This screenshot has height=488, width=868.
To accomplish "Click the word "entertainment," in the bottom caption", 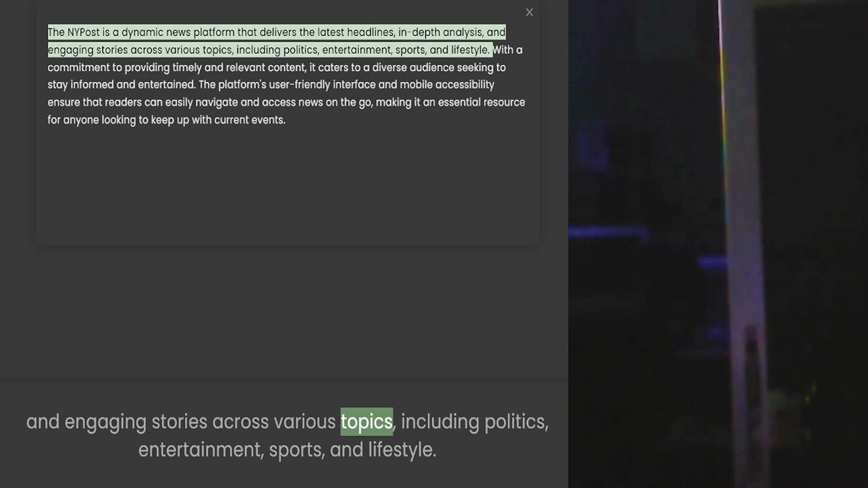I will pyautogui.click(x=200, y=450).
